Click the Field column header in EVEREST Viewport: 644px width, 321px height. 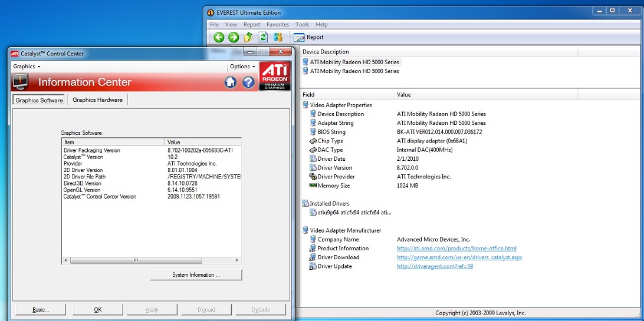347,95
